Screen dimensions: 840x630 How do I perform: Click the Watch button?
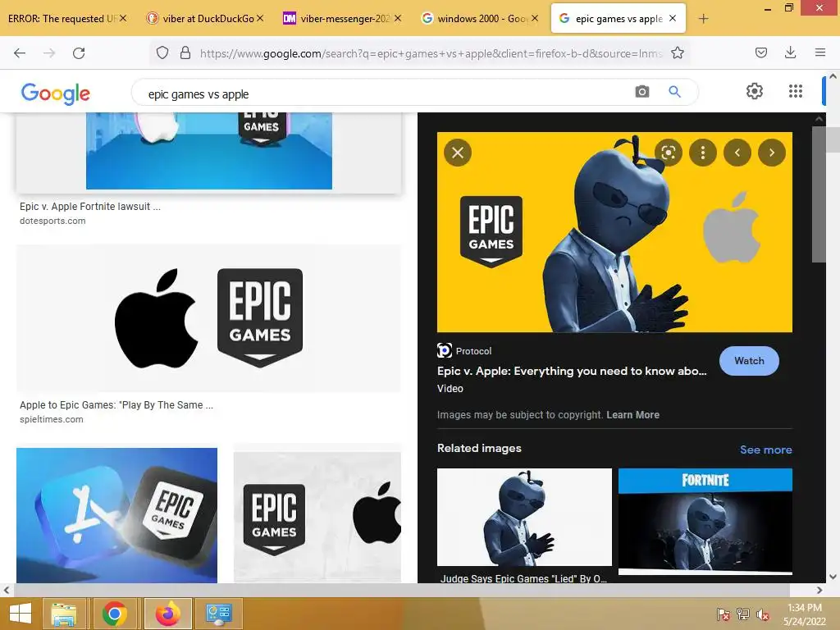[x=749, y=361]
